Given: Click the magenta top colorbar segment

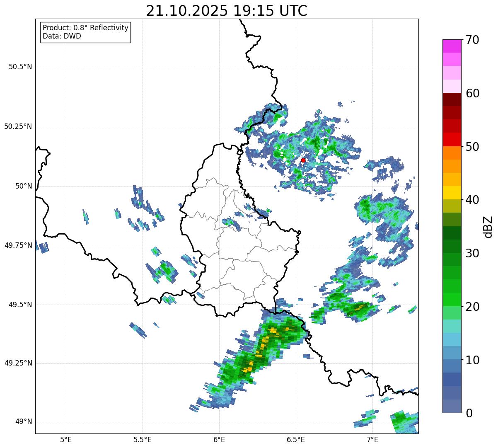Looking at the screenshot, I should [x=452, y=46].
